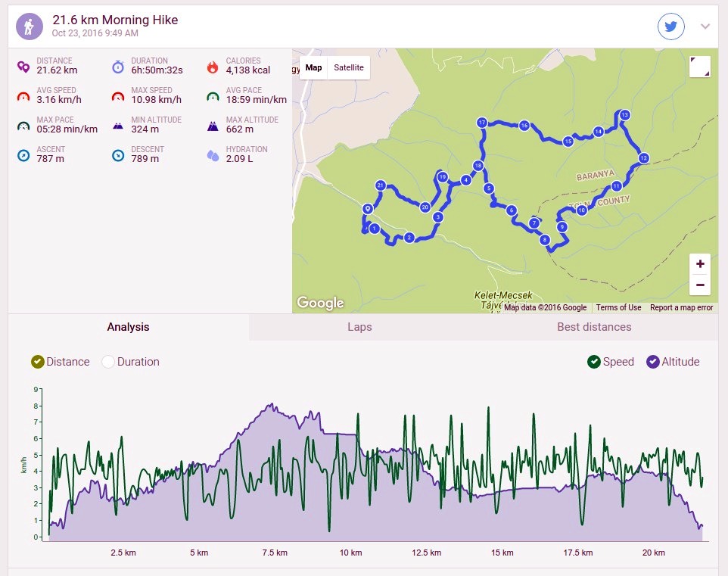728x576 pixels.
Task: Click the calories flame icon
Action: click(x=213, y=67)
